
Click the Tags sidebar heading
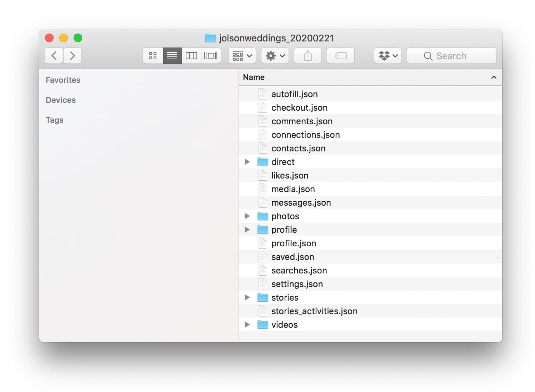pyautogui.click(x=55, y=120)
